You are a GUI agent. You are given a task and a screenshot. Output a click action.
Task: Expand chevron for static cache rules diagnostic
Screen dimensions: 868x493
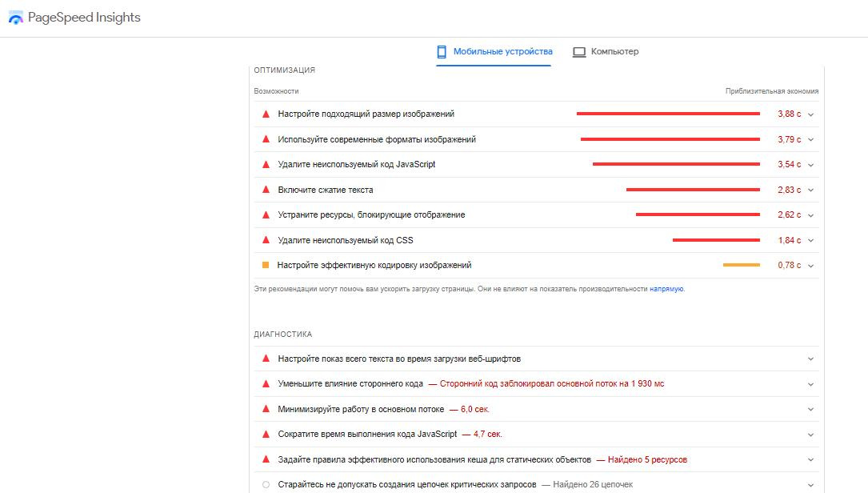(x=810, y=459)
